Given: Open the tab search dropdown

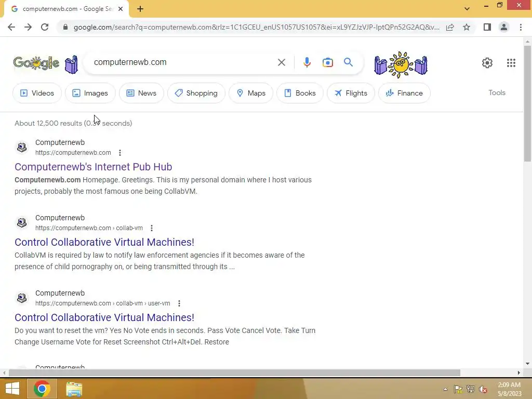Looking at the screenshot, I should pos(467,9).
